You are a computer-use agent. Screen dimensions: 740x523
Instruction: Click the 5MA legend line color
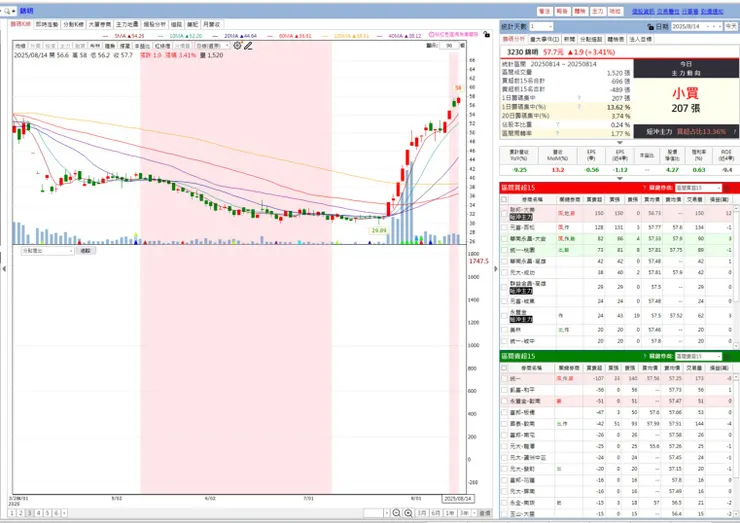(x=105, y=36)
